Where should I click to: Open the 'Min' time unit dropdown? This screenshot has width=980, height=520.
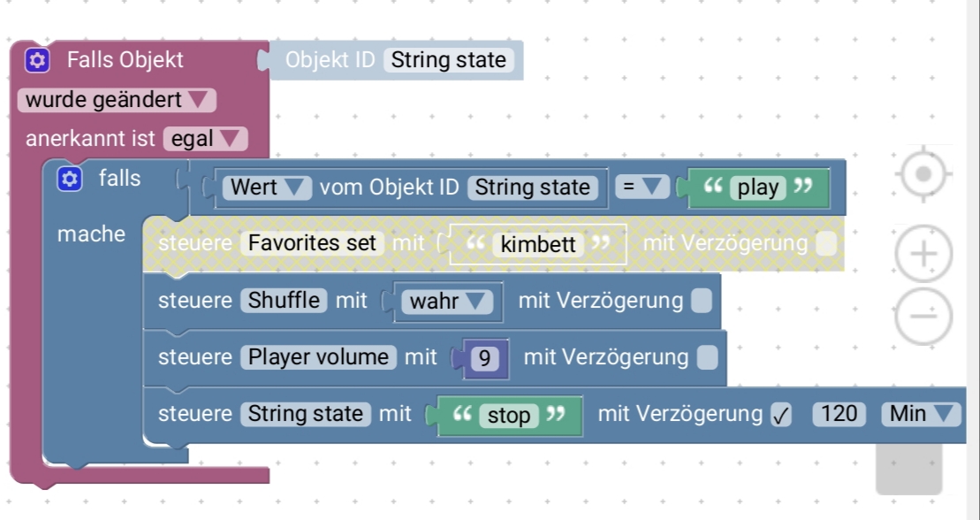(921, 414)
